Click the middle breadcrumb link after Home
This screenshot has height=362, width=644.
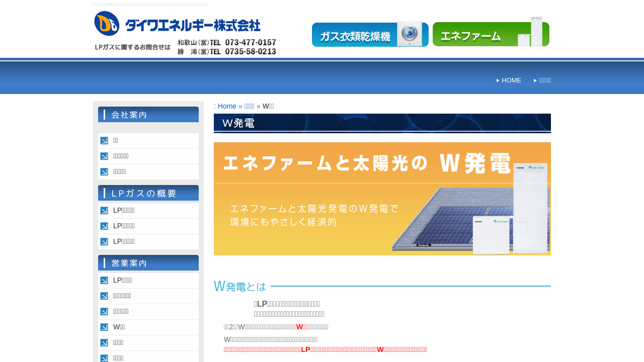[x=249, y=106]
